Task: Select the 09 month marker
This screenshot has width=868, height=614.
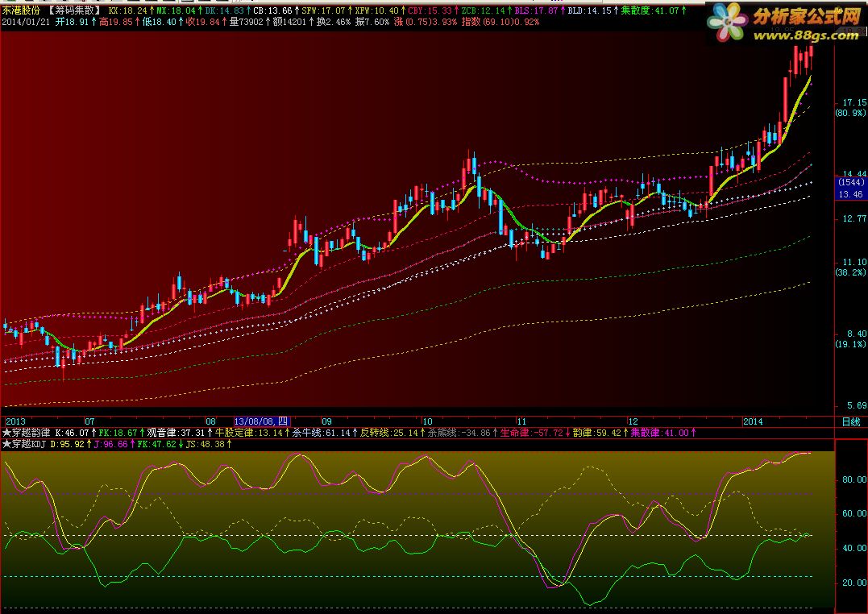Action: (326, 422)
